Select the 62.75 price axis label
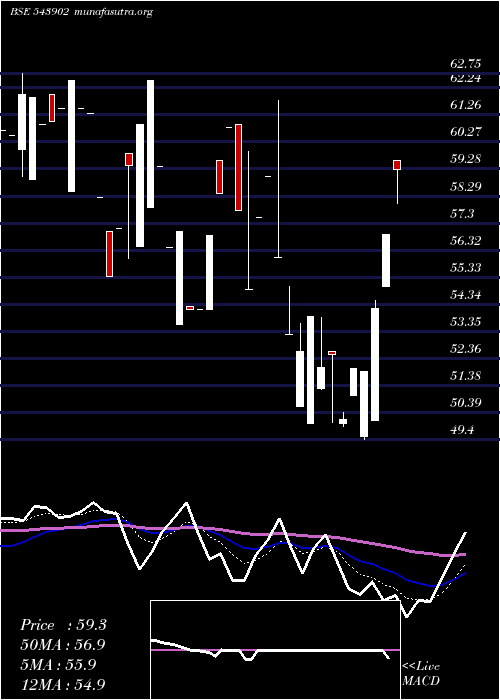This screenshot has height=700, width=500. tap(465, 64)
